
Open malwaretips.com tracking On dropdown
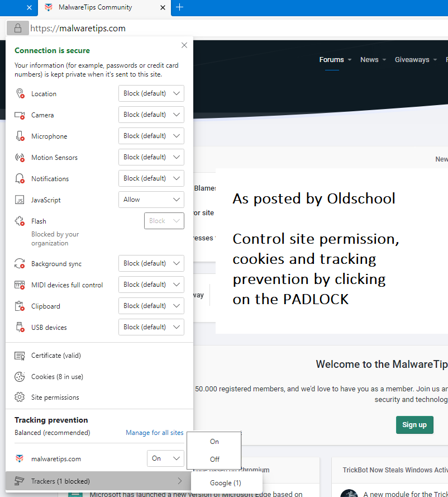[165, 458]
